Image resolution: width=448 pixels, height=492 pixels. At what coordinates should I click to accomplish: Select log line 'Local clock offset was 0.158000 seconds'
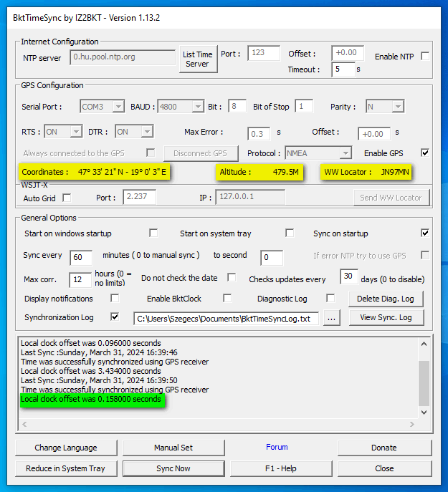pos(91,399)
